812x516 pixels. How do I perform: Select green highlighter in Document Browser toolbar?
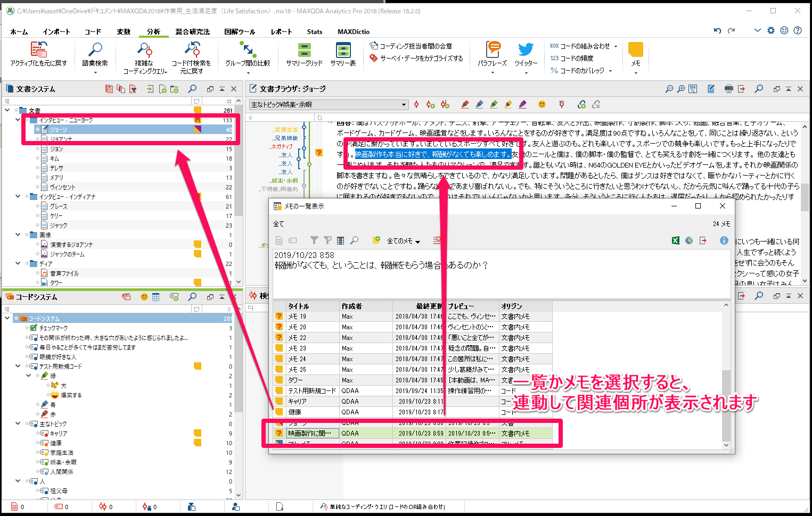click(494, 104)
